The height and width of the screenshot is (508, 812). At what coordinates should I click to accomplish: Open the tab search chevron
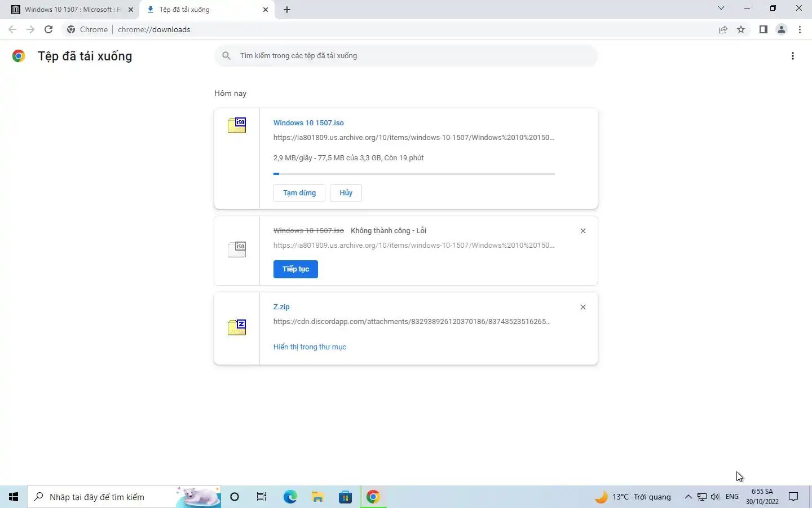[x=721, y=8]
